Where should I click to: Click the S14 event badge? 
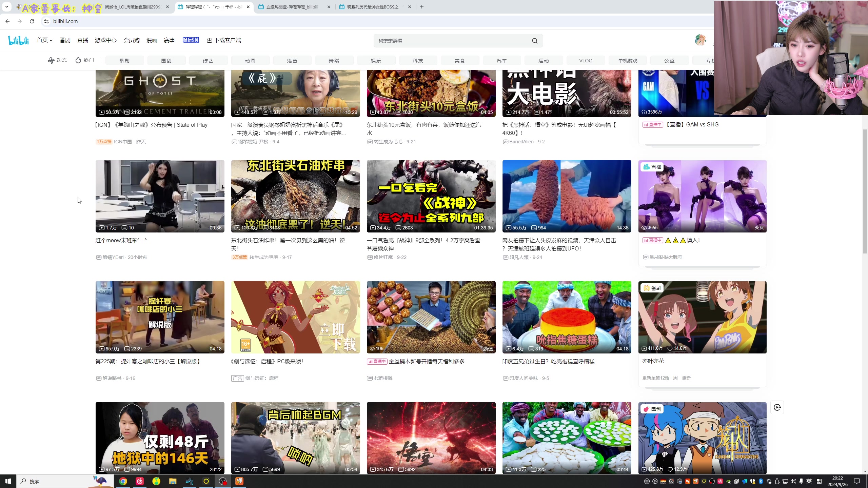coord(191,40)
